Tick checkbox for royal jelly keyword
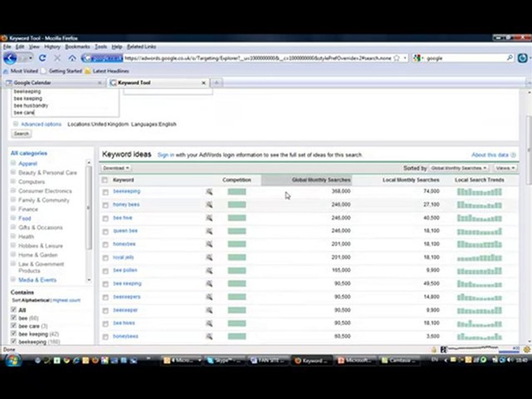Image resolution: width=532 pixels, height=399 pixels. 105,258
